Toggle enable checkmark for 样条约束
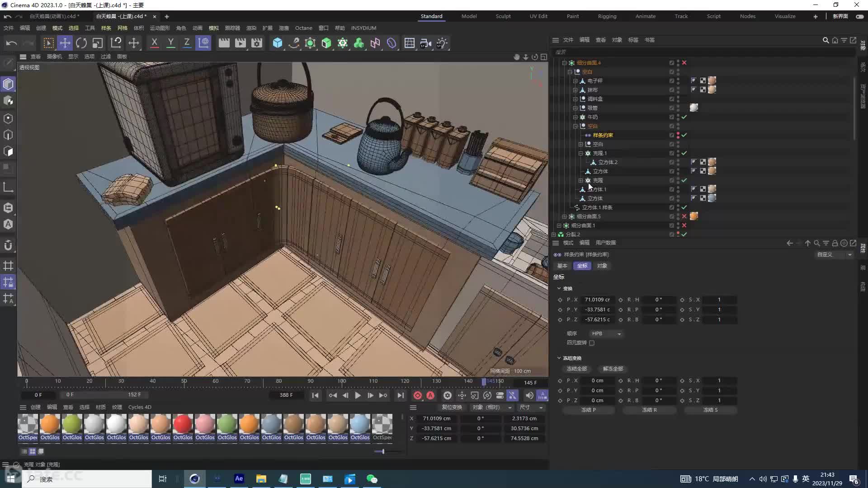868x488 pixels. (x=684, y=135)
